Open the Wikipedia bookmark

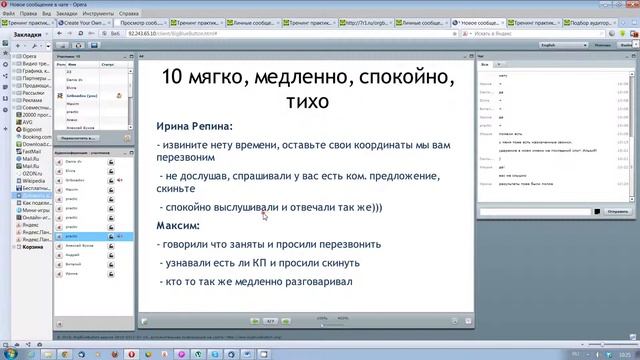pyautogui.click(x=33, y=181)
